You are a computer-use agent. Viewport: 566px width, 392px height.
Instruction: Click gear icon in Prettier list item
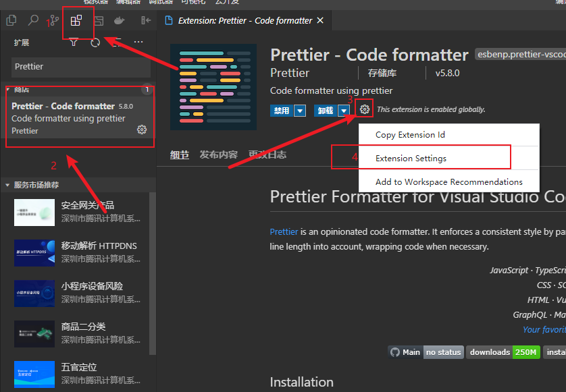142,130
